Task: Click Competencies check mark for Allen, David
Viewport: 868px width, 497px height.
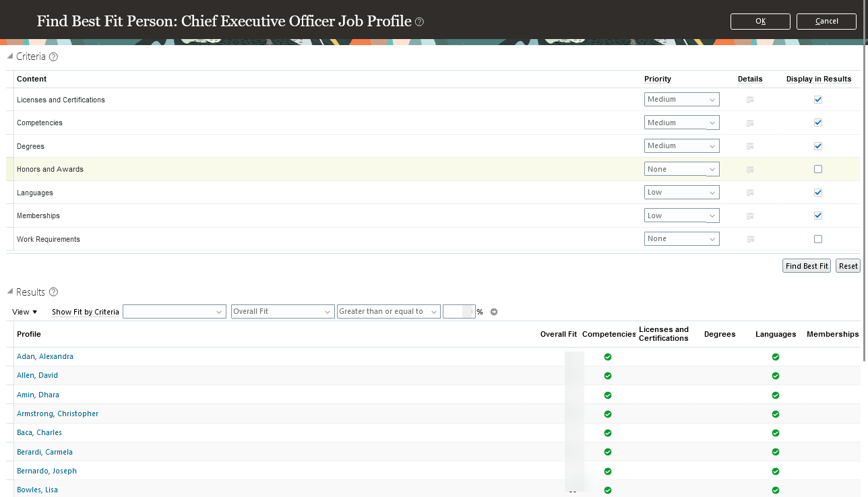Action: pyautogui.click(x=608, y=376)
